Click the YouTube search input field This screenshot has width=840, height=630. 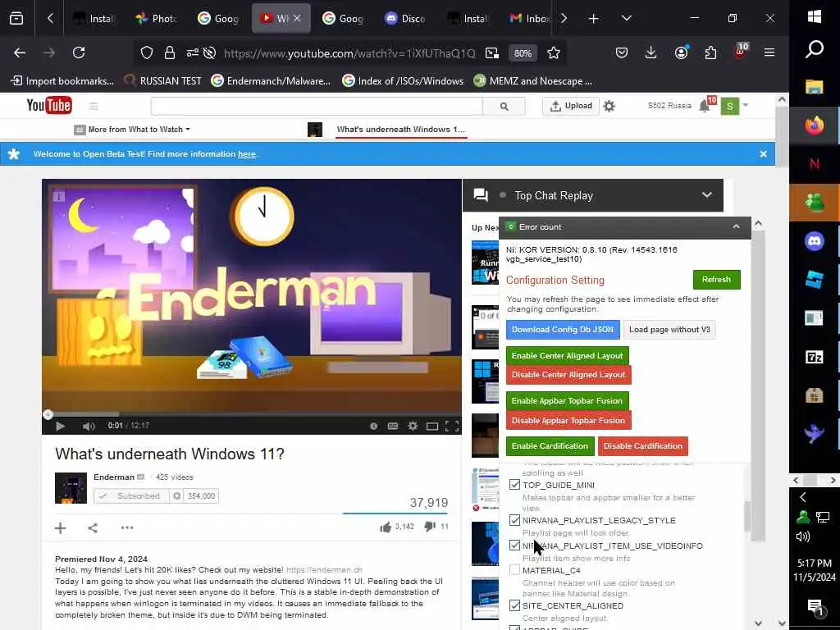(317, 106)
